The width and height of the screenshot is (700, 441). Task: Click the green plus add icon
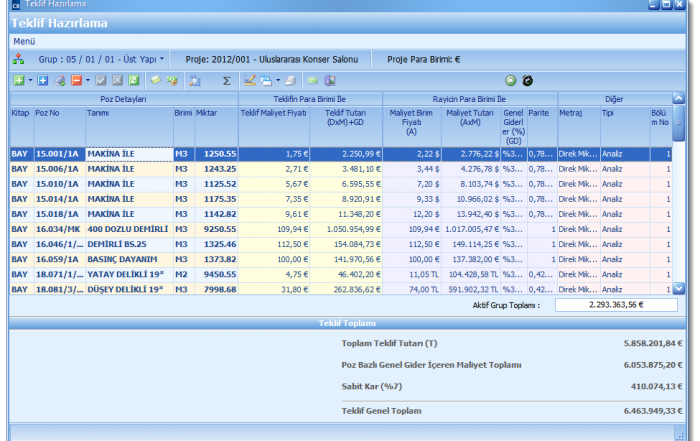18,80
